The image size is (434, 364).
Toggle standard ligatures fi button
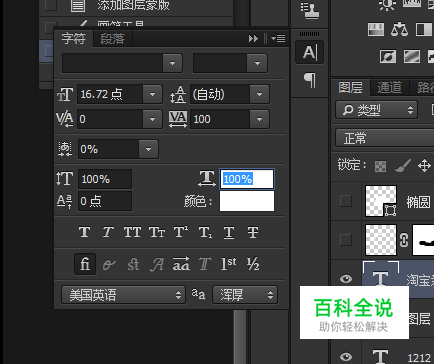pos(85,264)
